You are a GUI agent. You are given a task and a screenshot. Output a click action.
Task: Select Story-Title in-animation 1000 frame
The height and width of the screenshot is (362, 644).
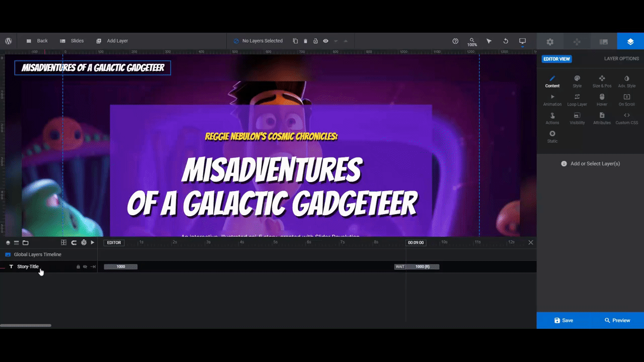pos(121,266)
